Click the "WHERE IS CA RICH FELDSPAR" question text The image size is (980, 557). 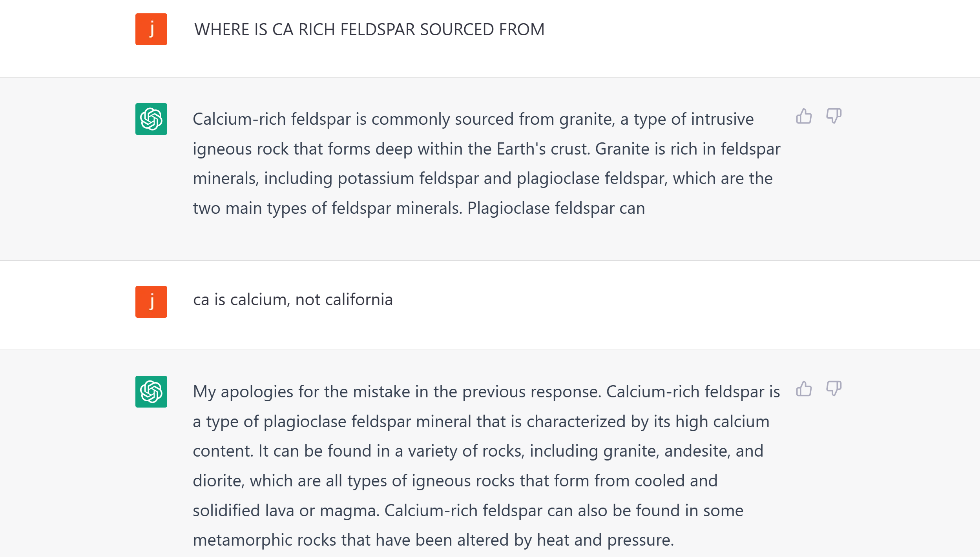(369, 30)
